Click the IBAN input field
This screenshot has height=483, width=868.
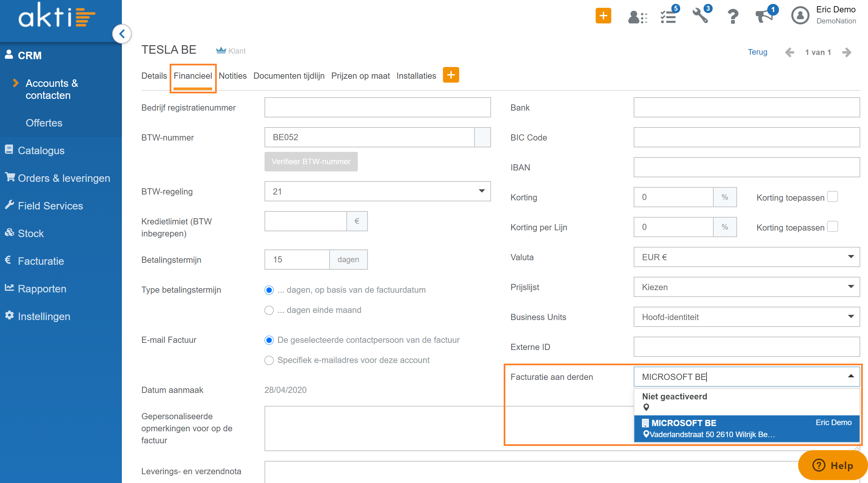[x=746, y=167]
